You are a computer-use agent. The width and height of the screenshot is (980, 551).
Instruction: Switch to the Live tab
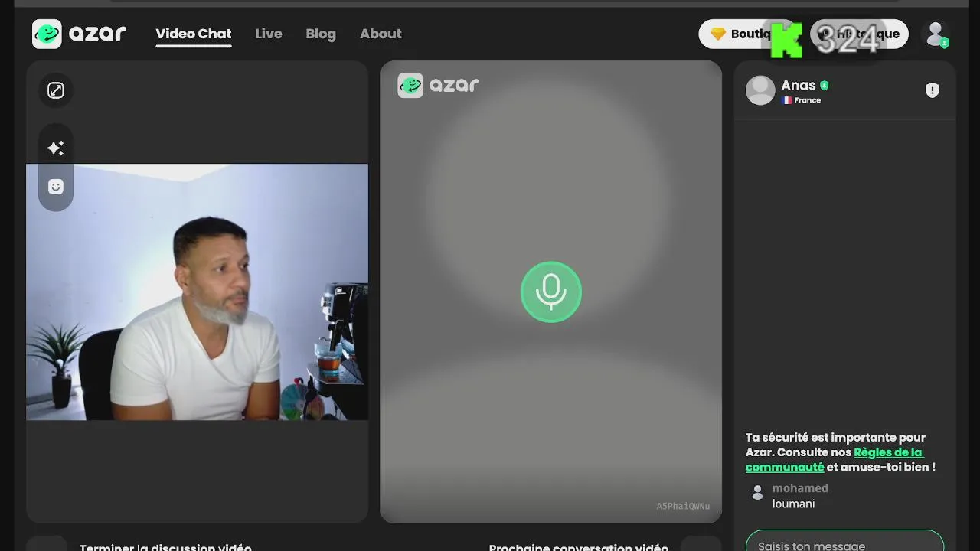[269, 34]
